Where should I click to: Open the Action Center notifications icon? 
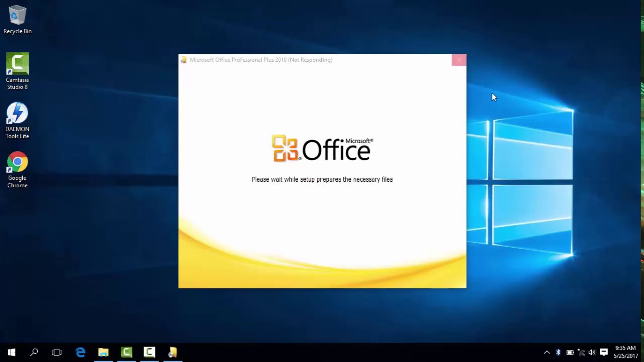pyautogui.click(x=604, y=352)
